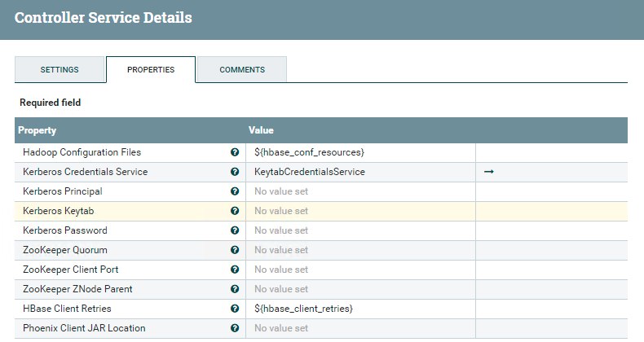Select the Properties tab
644x342 pixels.
point(151,70)
